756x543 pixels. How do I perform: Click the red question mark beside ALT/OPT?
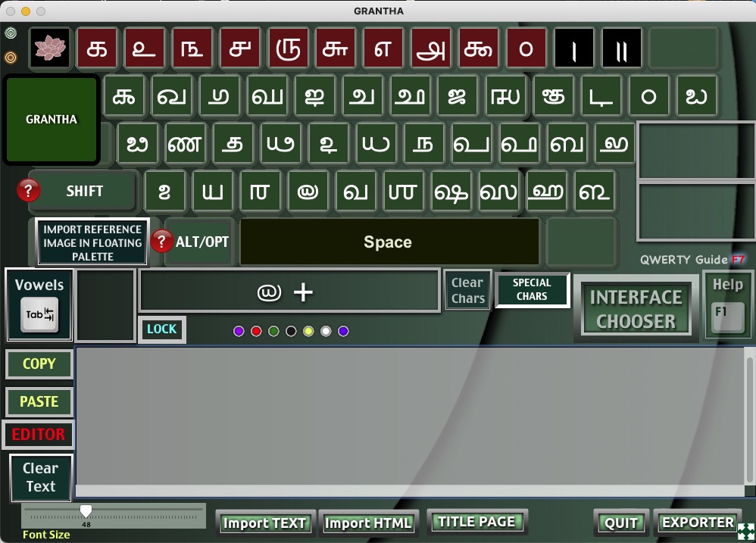click(x=162, y=242)
